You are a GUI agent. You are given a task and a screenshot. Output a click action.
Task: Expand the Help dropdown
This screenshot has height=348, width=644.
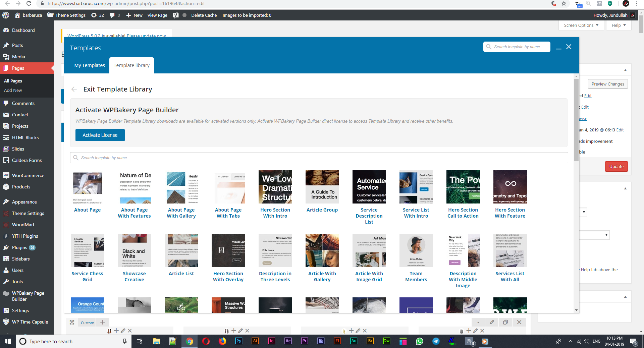point(619,25)
